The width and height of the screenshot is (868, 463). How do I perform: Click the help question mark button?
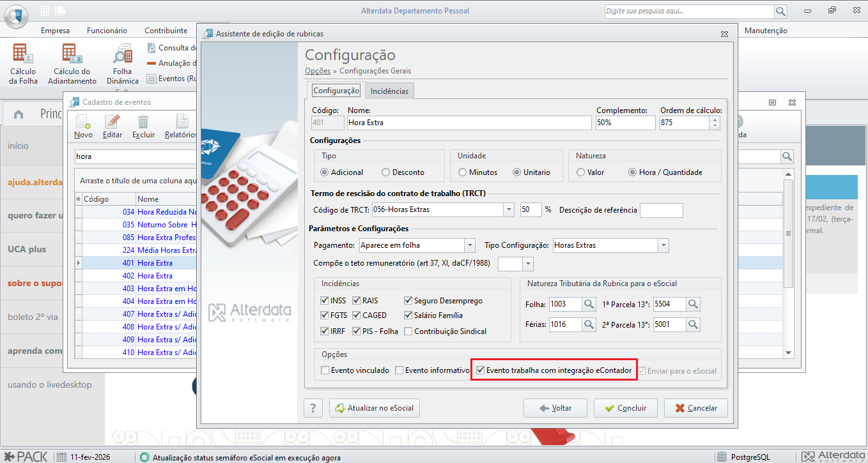pos(313,408)
